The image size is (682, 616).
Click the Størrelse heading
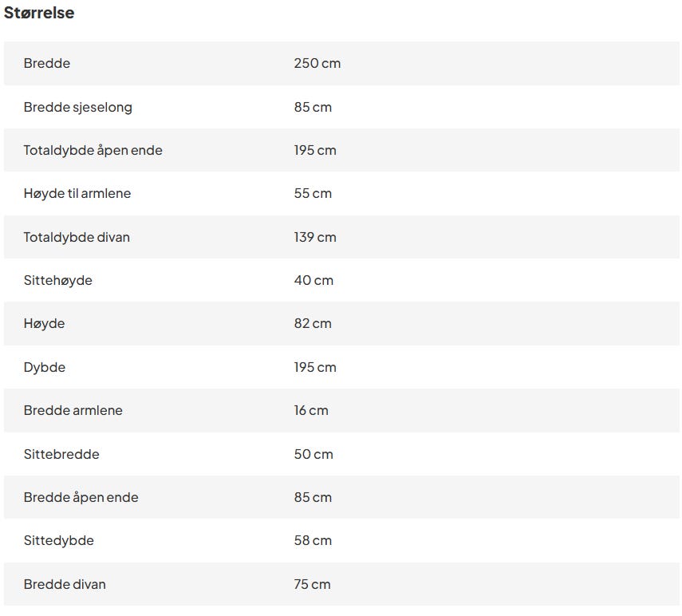(39, 13)
